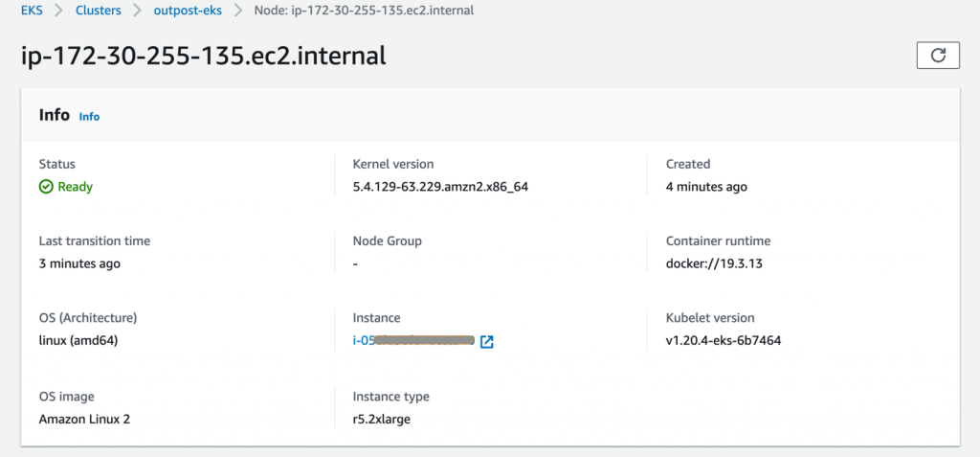Open the EC2 instance ID link

(413, 341)
